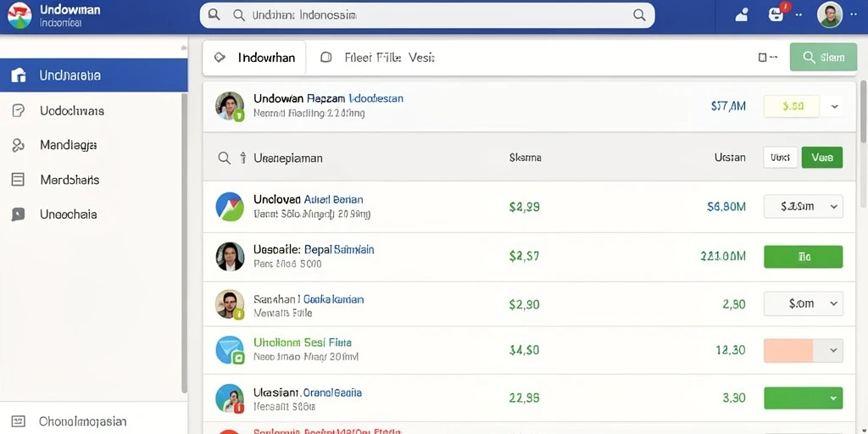Open the orange dropdown in Uholionm Sesi row
The image size is (868, 434).
(804, 350)
